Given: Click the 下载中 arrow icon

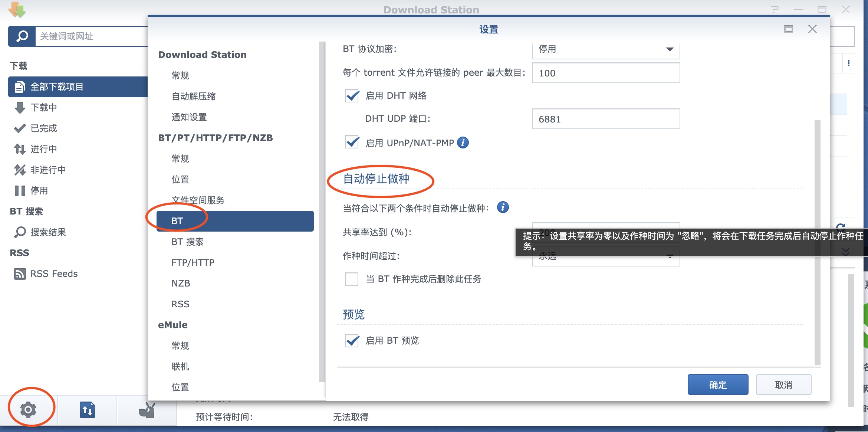Looking at the screenshot, I should coord(20,108).
